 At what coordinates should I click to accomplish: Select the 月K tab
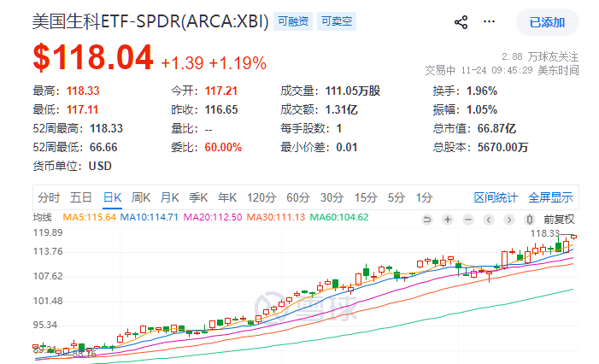169,198
